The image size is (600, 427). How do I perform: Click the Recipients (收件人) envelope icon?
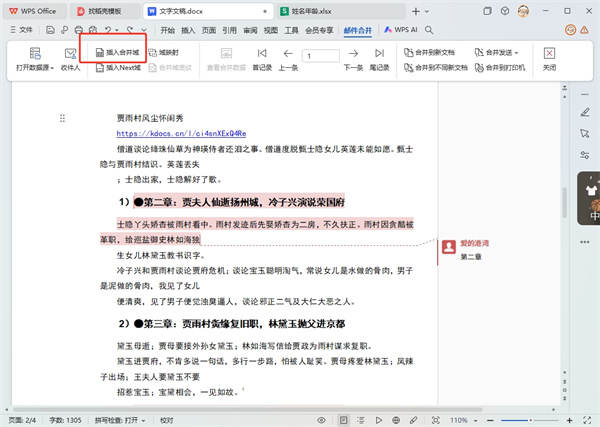70,53
